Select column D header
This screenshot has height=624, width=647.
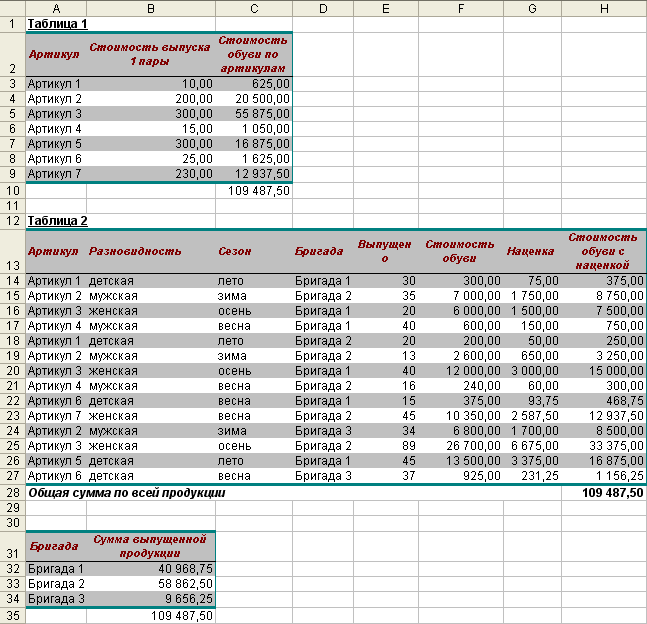point(323,8)
